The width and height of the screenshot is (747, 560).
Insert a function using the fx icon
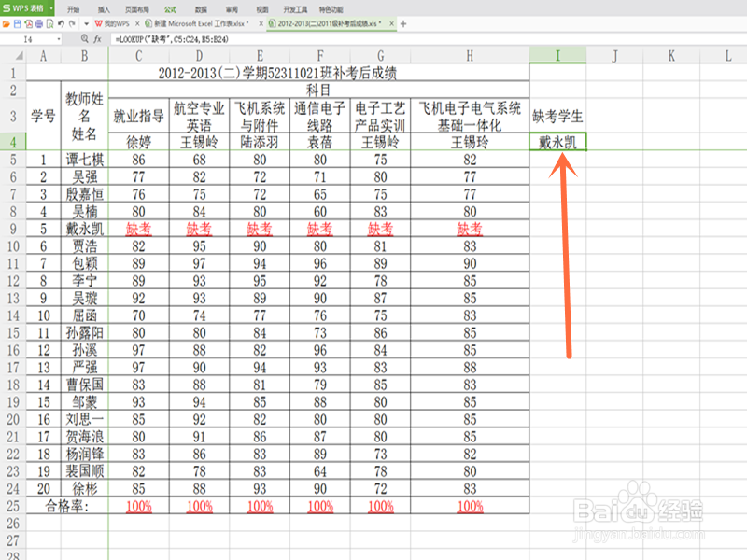coord(97,39)
